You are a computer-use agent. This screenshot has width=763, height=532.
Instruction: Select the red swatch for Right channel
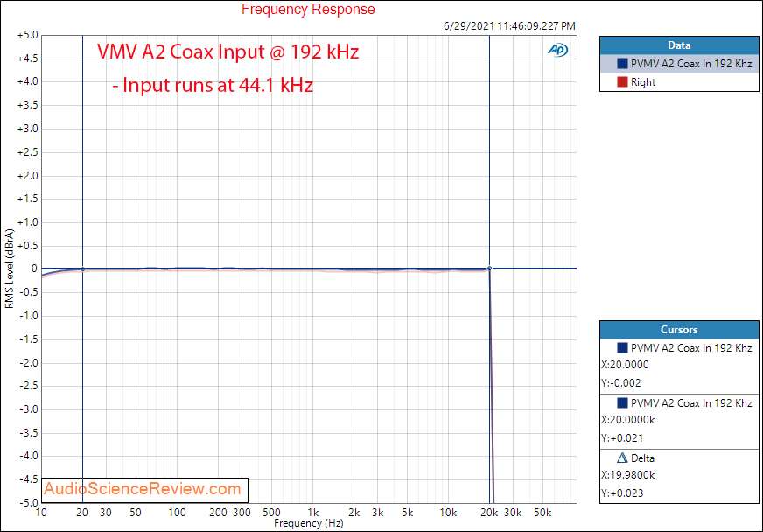tap(622, 81)
